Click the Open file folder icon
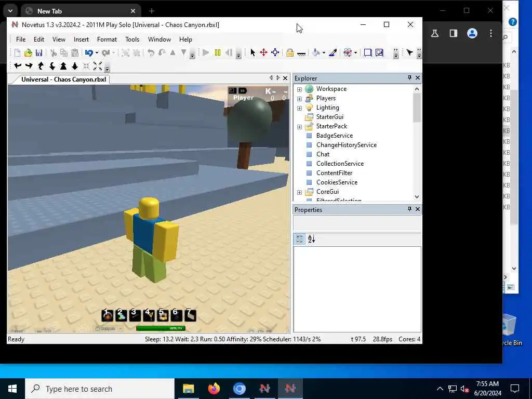The width and height of the screenshot is (532, 399). 28,52
